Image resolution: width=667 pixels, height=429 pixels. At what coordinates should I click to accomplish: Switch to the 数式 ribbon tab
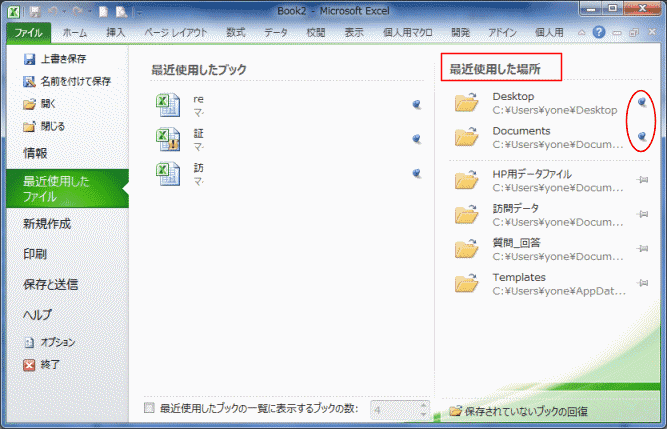[236, 32]
